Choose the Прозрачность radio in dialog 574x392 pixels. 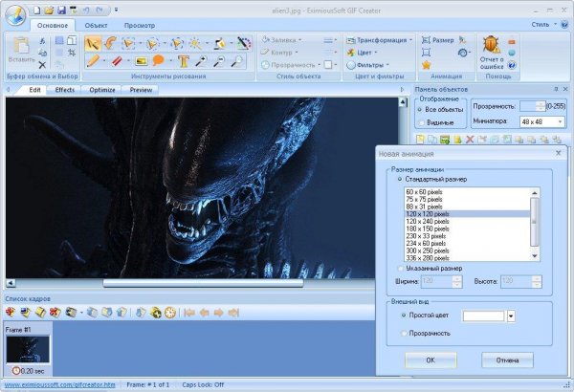pyautogui.click(x=404, y=333)
